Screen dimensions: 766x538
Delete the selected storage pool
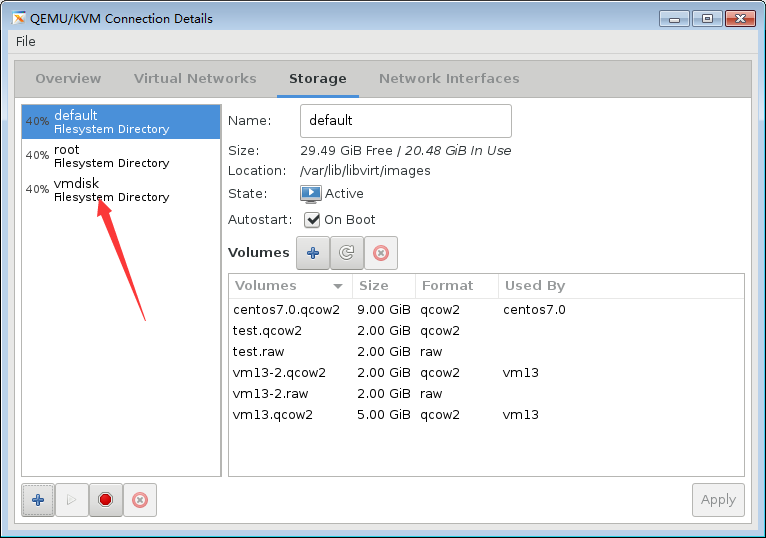click(140, 500)
